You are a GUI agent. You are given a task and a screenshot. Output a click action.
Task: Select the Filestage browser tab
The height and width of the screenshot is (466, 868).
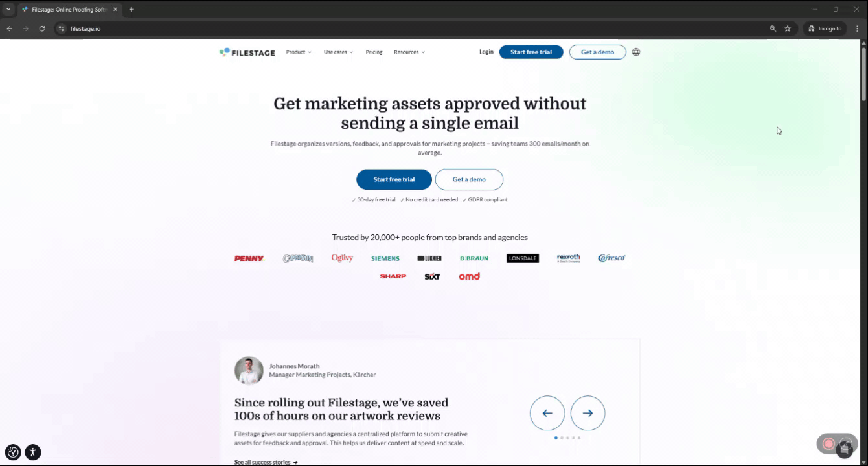tap(69, 10)
